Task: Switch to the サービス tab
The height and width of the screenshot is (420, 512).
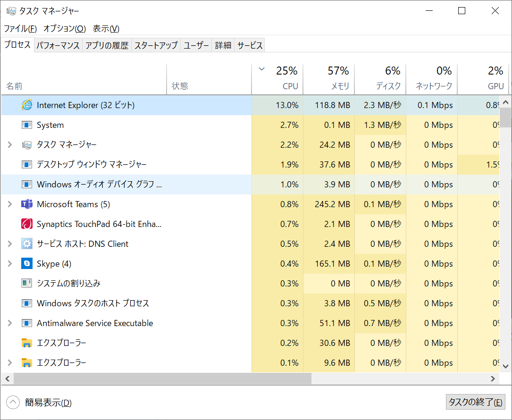Action: [x=250, y=45]
